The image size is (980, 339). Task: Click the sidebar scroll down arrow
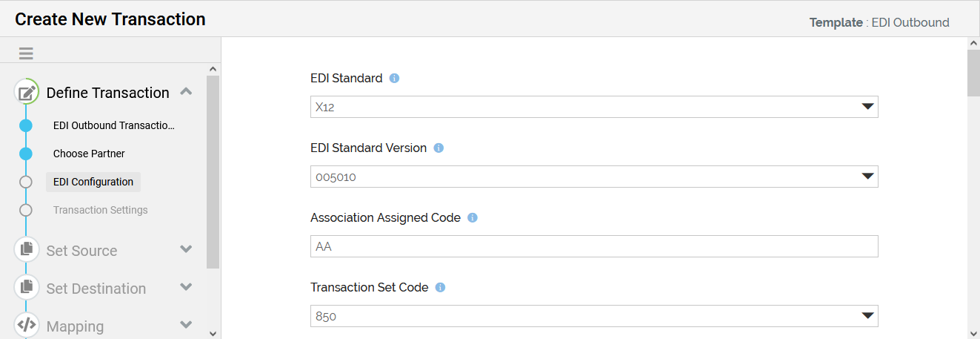click(213, 333)
